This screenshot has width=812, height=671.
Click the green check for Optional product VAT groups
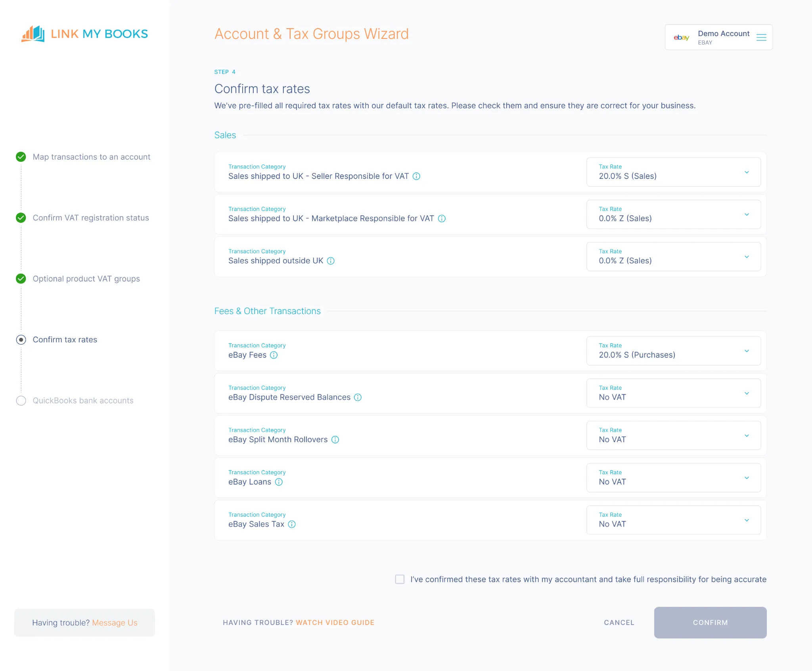click(x=21, y=279)
